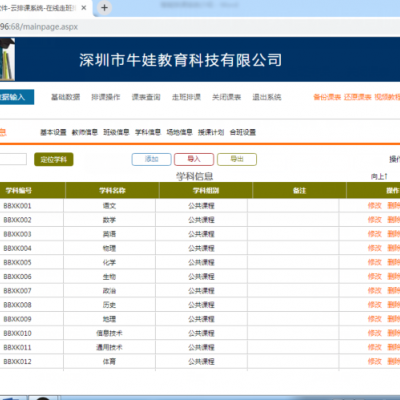Screen dimensions: 400x400
Task: Click the 学科信息 table title
Action: click(194, 176)
